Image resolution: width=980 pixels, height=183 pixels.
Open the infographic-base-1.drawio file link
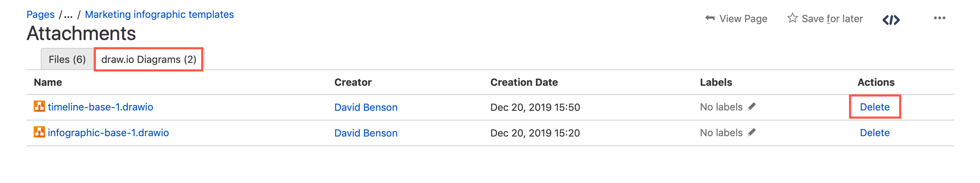[108, 133]
